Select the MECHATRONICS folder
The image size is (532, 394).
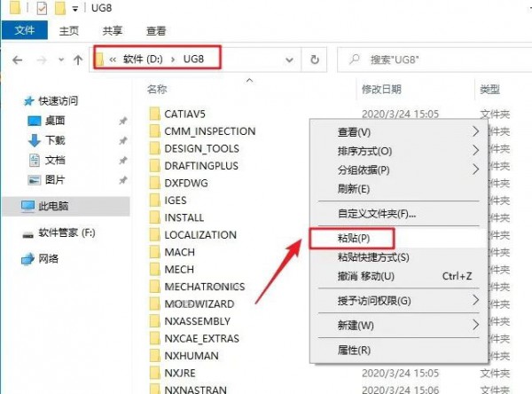pos(197,287)
